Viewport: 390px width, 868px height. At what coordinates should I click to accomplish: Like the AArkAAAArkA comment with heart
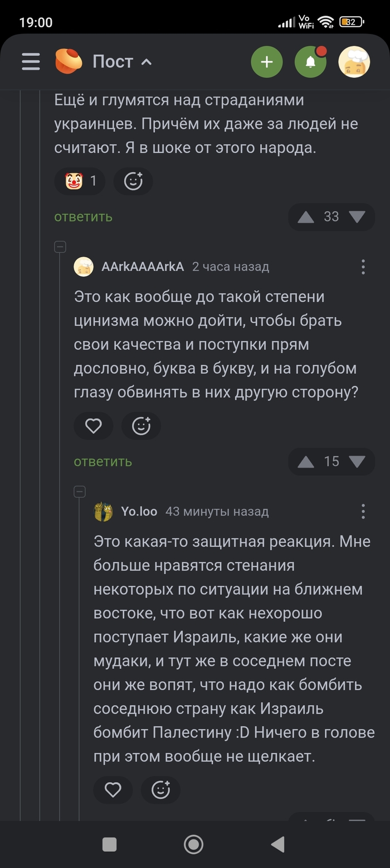(94, 426)
